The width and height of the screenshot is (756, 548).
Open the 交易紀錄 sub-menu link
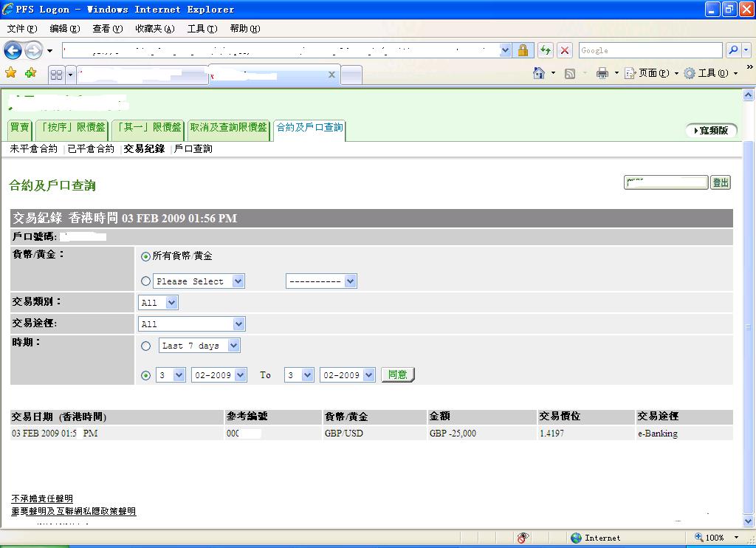tap(144, 148)
